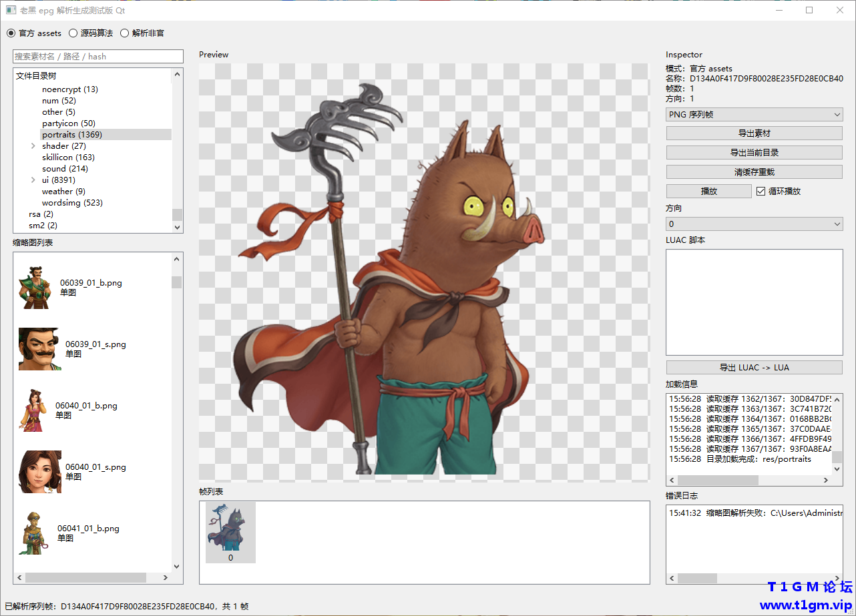Click the thumbnail list vertical scrollbar thumb

[x=177, y=282]
